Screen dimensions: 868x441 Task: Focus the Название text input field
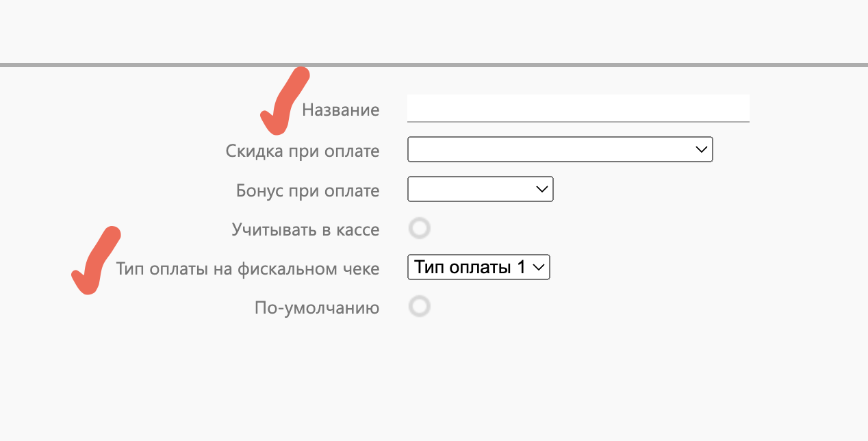(x=578, y=108)
